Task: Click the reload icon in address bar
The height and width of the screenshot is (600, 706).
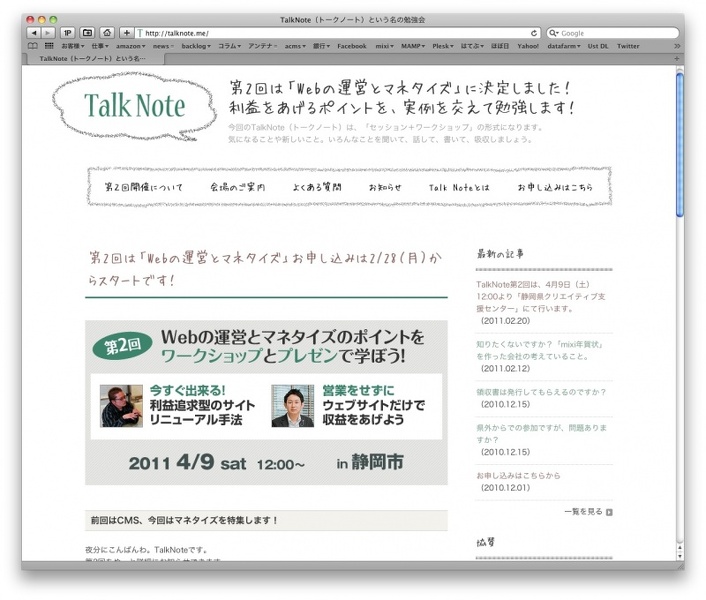Action: 534,33
